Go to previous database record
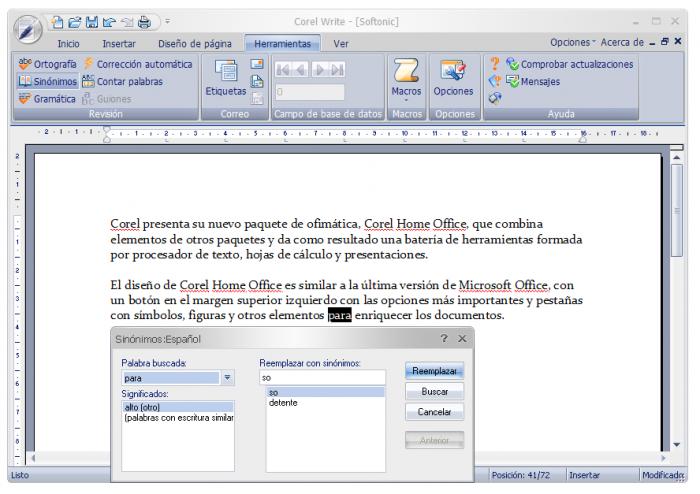The height and width of the screenshot is (494, 700). pyautogui.click(x=300, y=70)
